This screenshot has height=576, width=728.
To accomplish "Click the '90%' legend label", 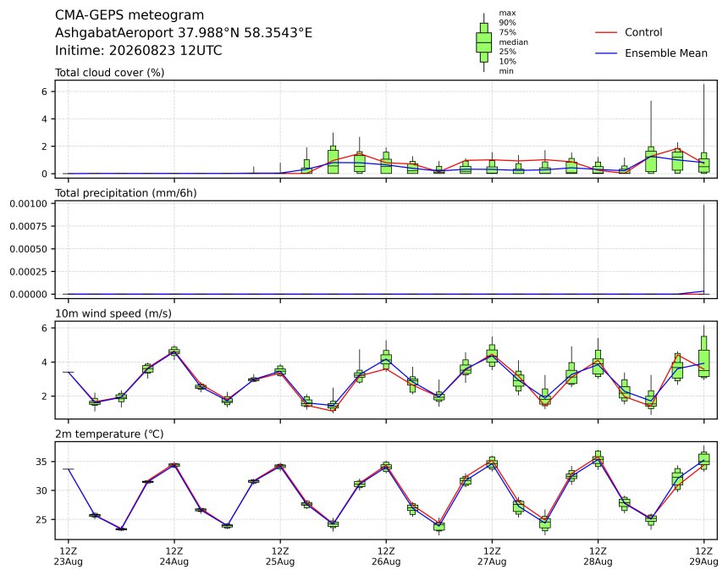I will click(507, 23).
